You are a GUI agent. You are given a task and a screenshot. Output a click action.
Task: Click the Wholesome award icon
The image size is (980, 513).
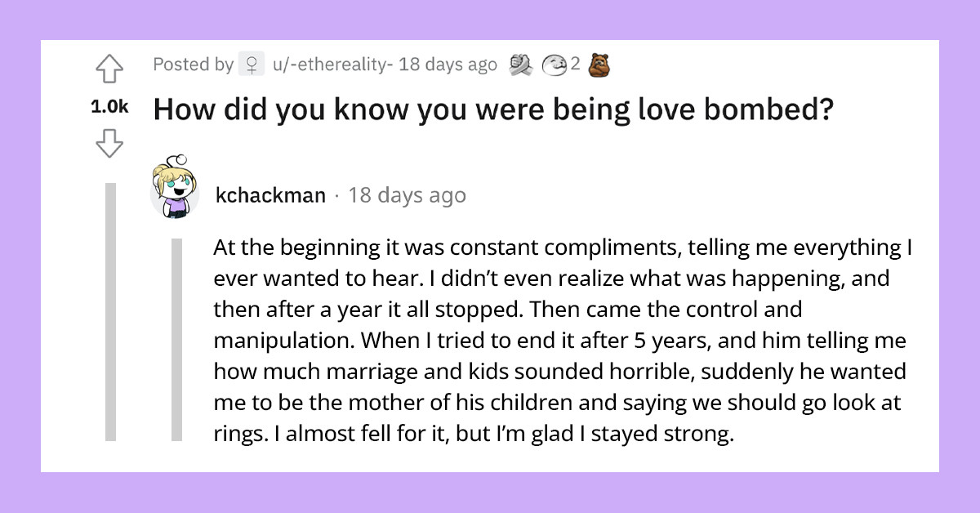click(554, 64)
